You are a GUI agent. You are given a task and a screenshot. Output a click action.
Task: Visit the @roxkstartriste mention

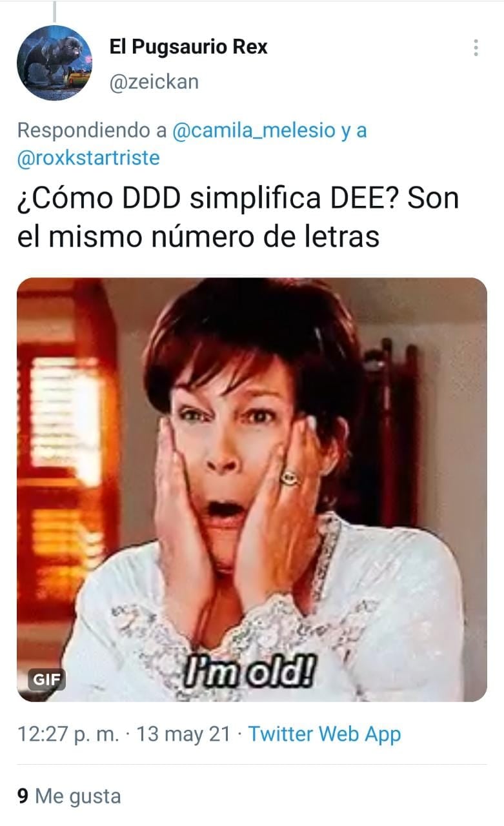point(88,158)
